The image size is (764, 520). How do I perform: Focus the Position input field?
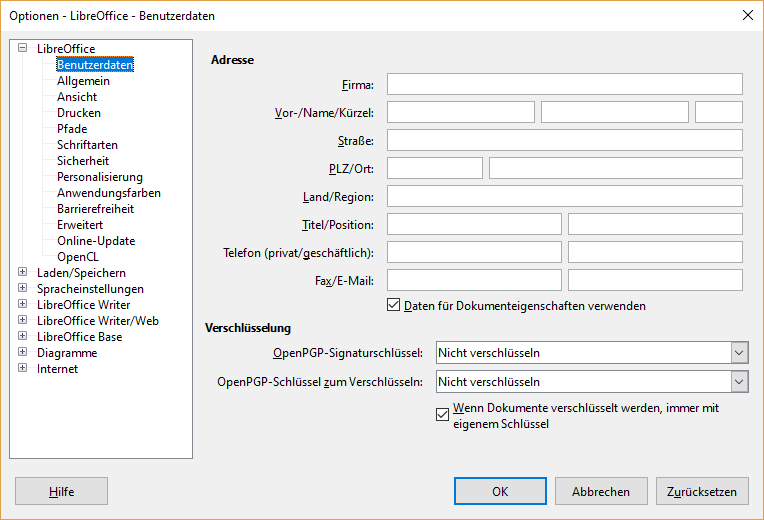tap(655, 224)
